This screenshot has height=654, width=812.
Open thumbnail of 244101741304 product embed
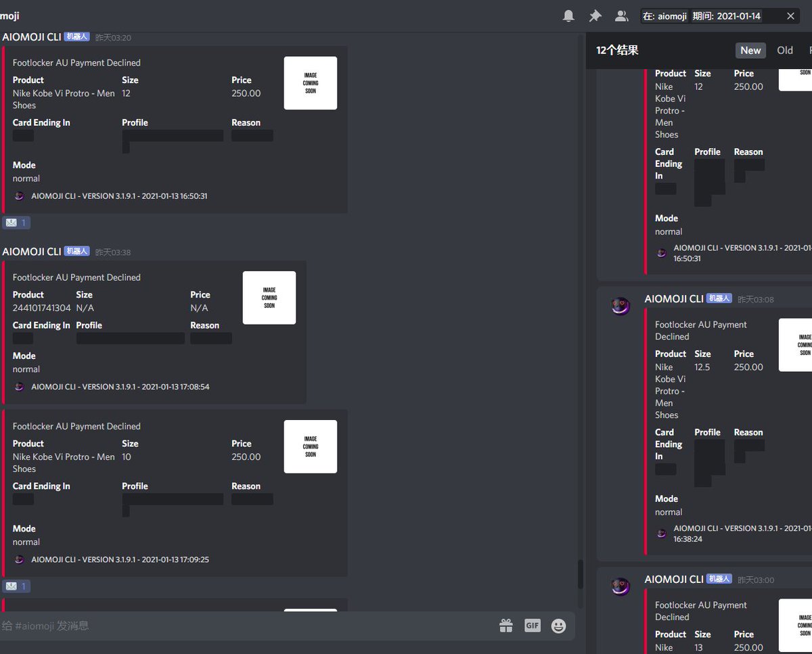tap(269, 298)
